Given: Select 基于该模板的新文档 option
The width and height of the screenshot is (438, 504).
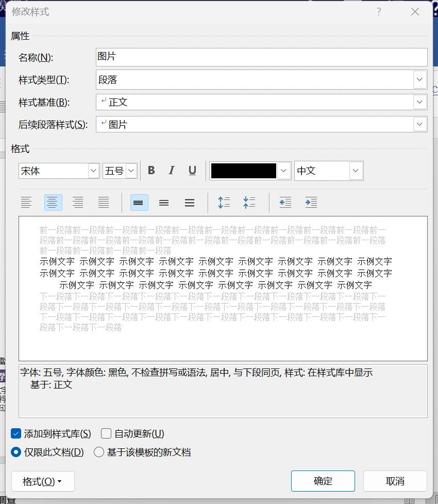Looking at the screenshot, I should 98,452.
